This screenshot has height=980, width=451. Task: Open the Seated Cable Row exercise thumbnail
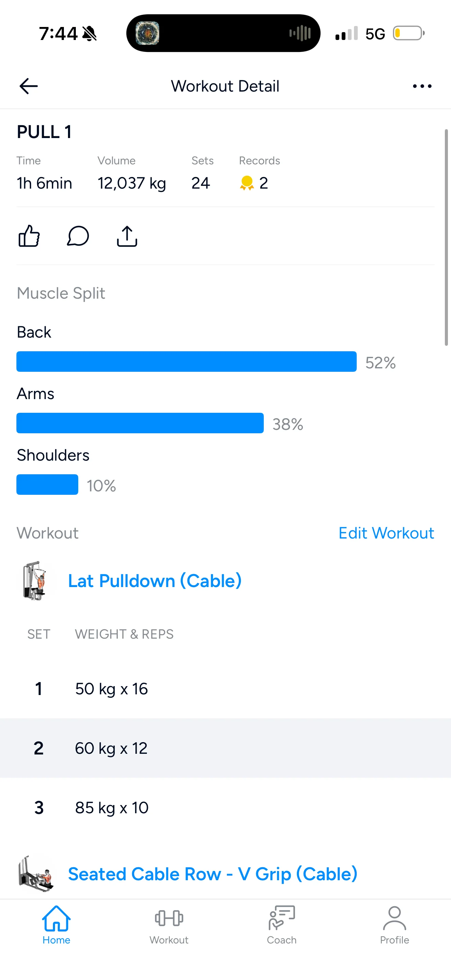[35, 873]
